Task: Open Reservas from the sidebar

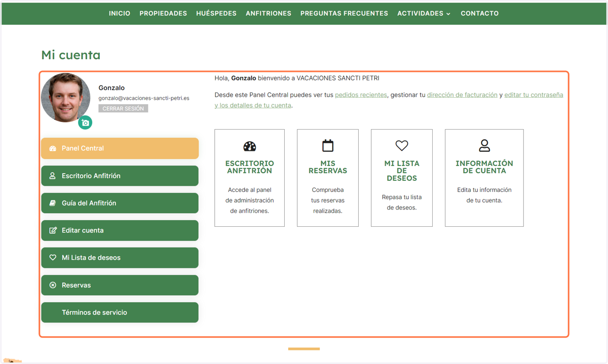Action: coord(120,285)
